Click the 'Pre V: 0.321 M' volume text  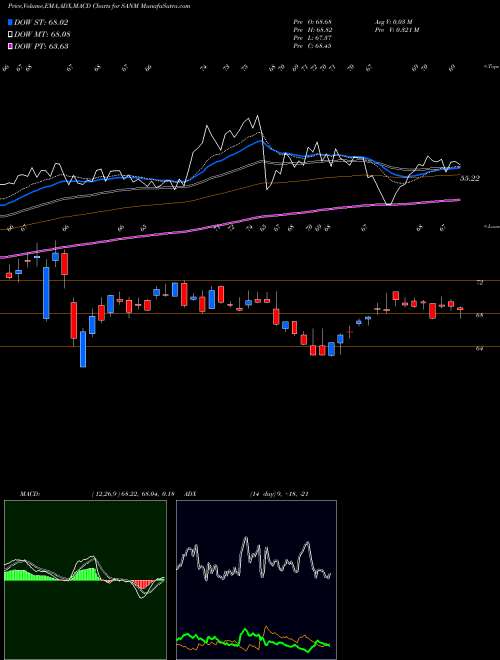click(396, 30)
